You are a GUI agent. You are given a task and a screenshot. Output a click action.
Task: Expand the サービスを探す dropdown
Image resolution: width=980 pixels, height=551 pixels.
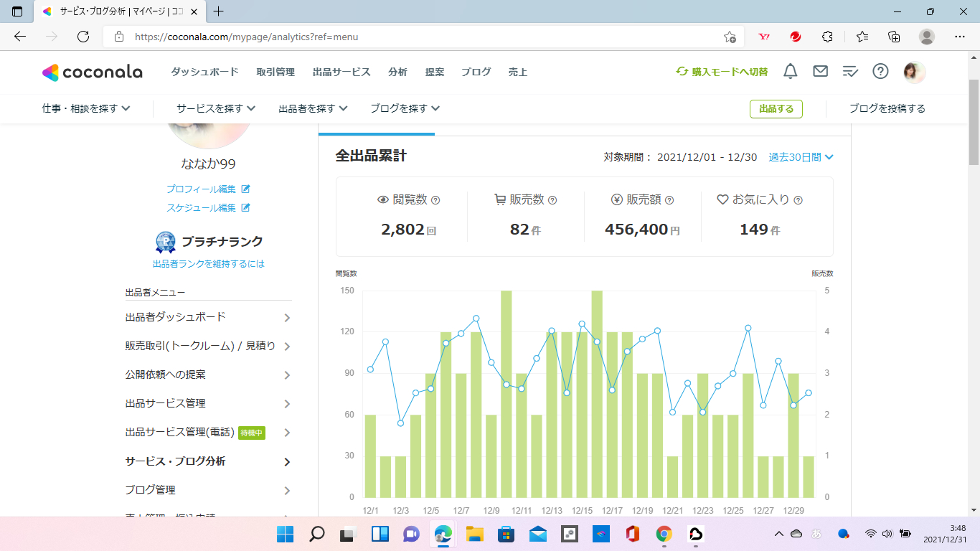216,108
